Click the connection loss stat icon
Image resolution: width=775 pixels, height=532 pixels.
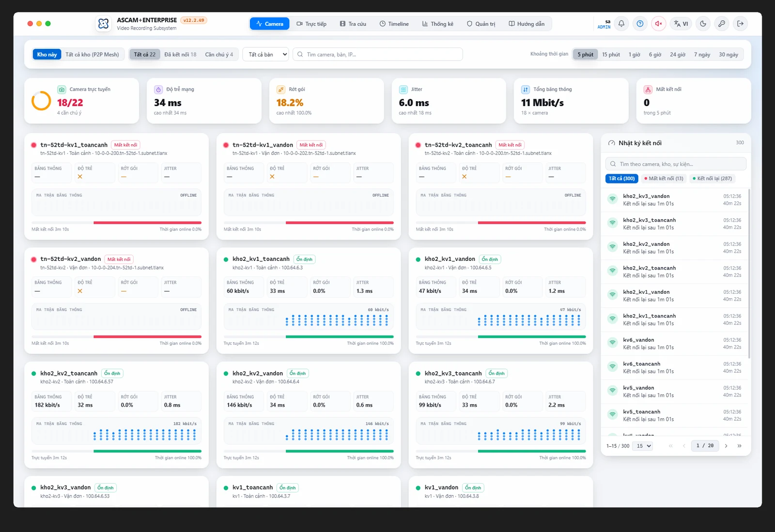[648, 90]
